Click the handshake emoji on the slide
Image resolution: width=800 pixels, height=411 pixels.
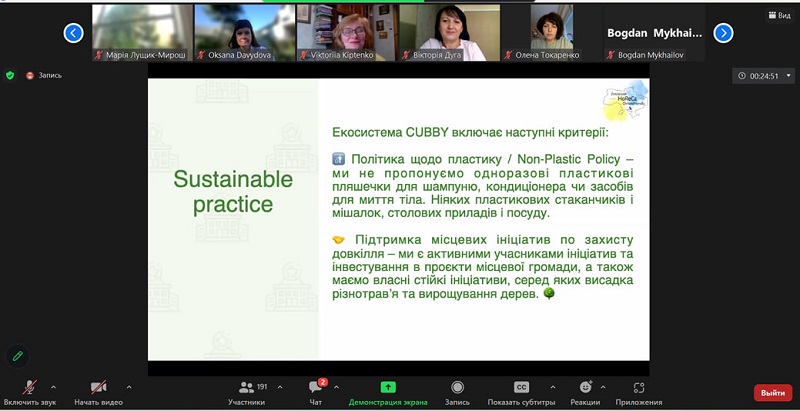tap(338, 240)
